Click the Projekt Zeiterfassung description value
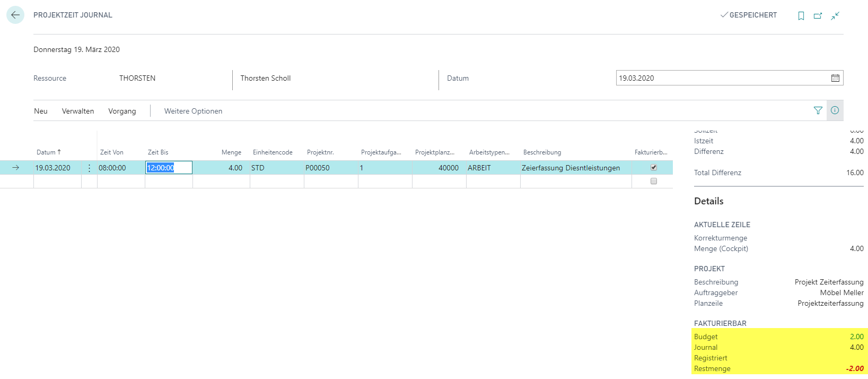The height and width of the screenshot is (379, 868). 829,282
